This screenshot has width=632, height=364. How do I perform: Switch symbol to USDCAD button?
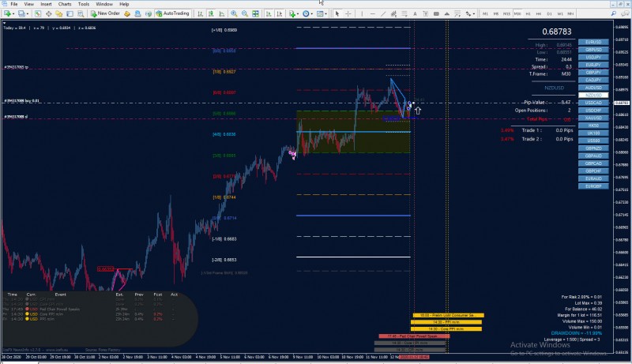point(593,103)
